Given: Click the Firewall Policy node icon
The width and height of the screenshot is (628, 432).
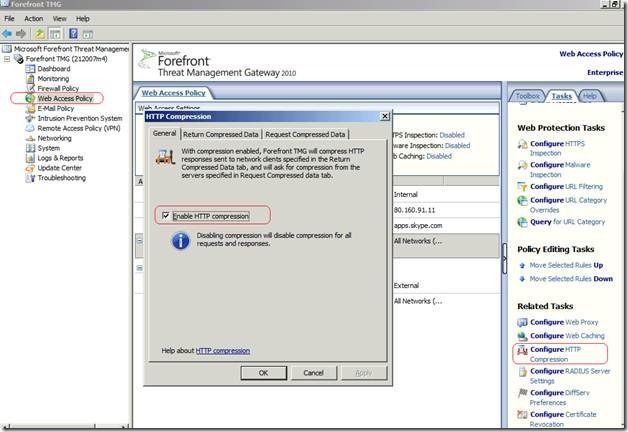Looking at the screenshot, I should pos(30,88).
